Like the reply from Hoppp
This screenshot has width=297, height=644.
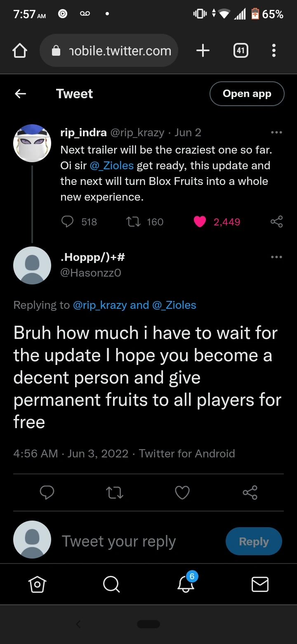(x=182, y=492)
